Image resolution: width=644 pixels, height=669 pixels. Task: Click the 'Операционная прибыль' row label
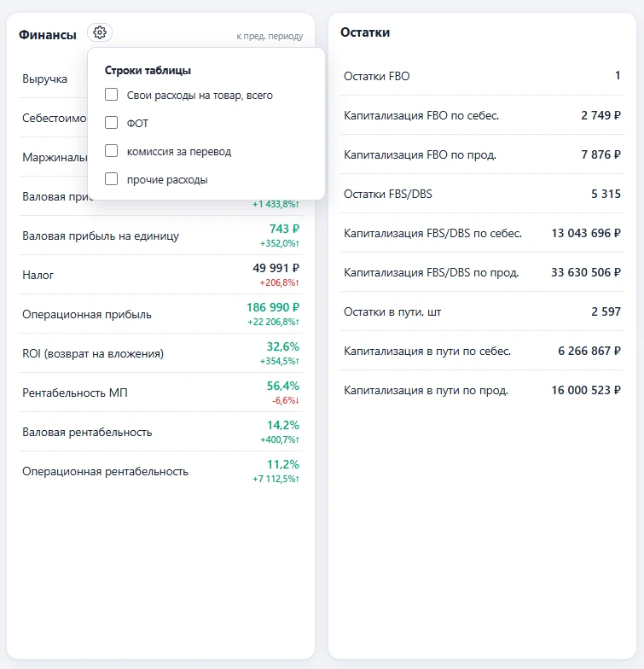87,314
